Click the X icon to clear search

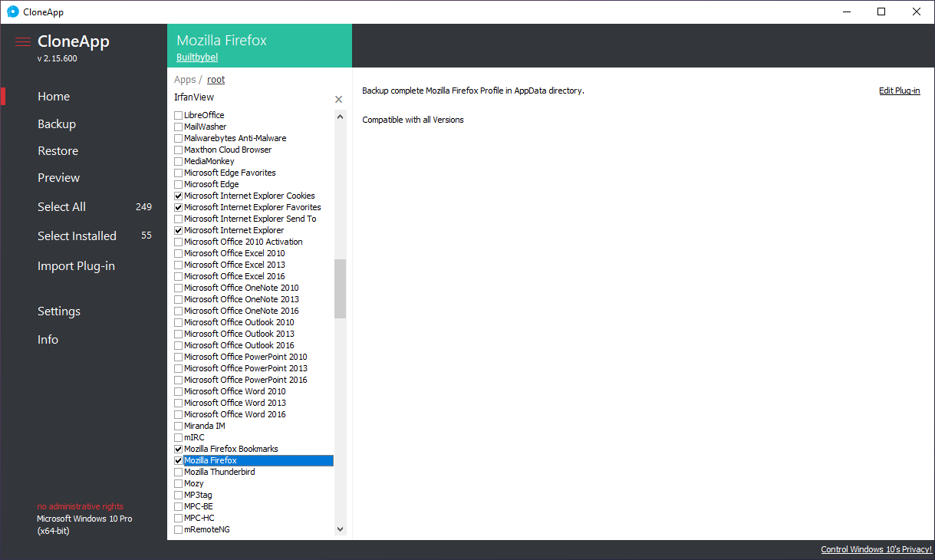tap(339, 100)
